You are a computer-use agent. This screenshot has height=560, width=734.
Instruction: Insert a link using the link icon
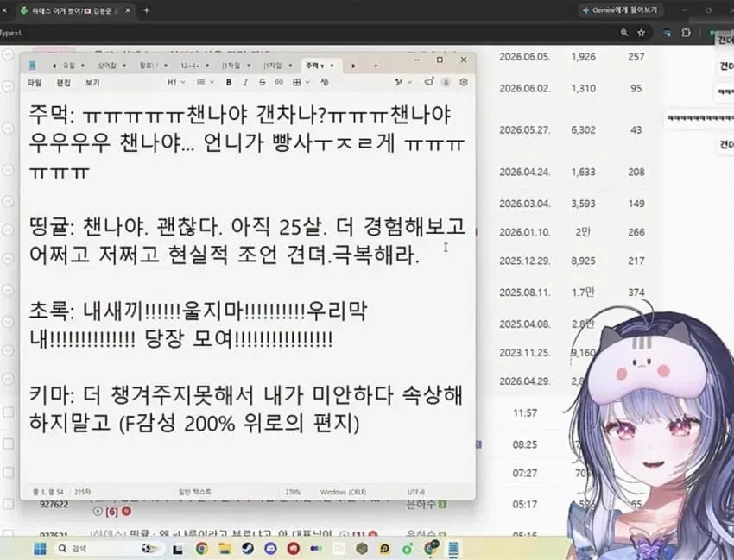[x=279, y=82]
